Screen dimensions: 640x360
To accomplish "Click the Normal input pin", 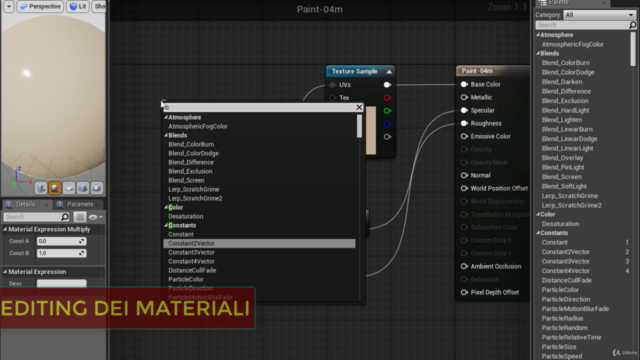I will (464, 176).
